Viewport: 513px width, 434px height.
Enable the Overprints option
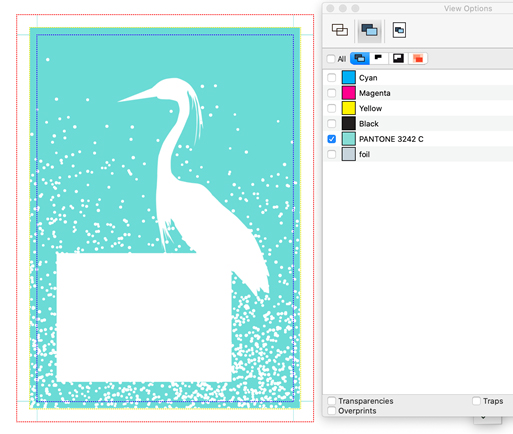(x=331, y=411)
